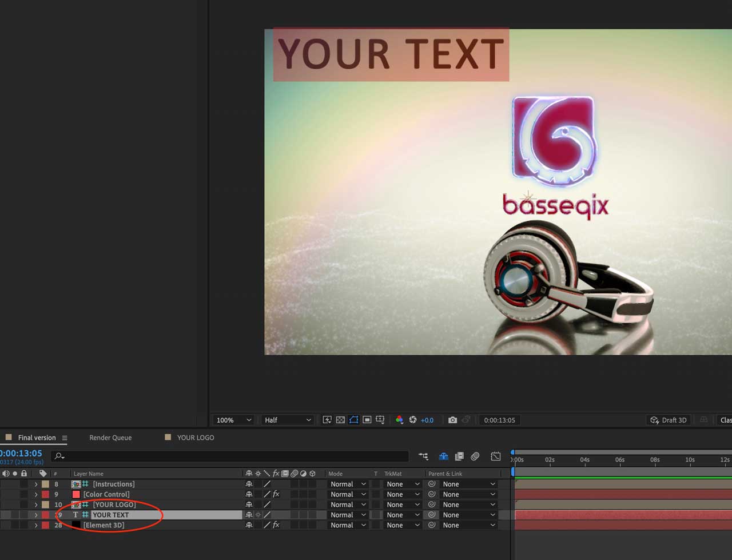This screenshot has width=732, height=560.
Task: Click preview time display 0:00:13:05
Action: click(499, 420)
